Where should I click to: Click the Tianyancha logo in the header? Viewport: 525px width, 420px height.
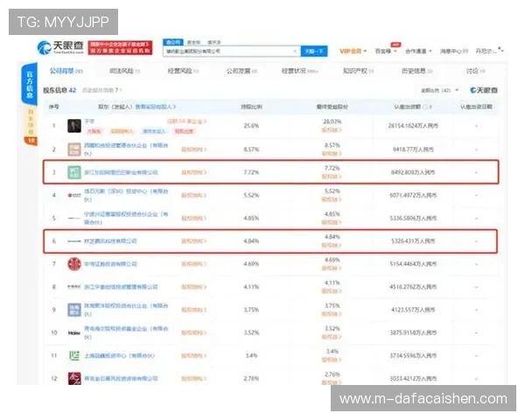[60, 47]
